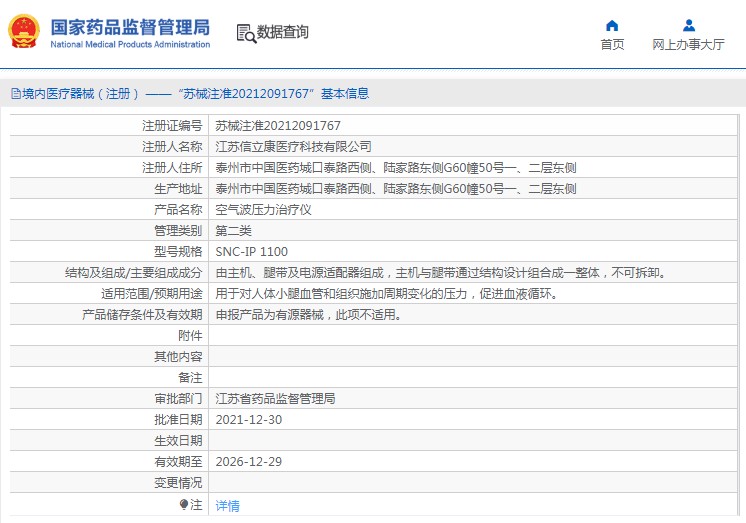Image resolution: width=746 pixels, height=523 pixels.
Task: Select 江苏信立康医疗科技有限公司 cell
Action: [293, 147]
